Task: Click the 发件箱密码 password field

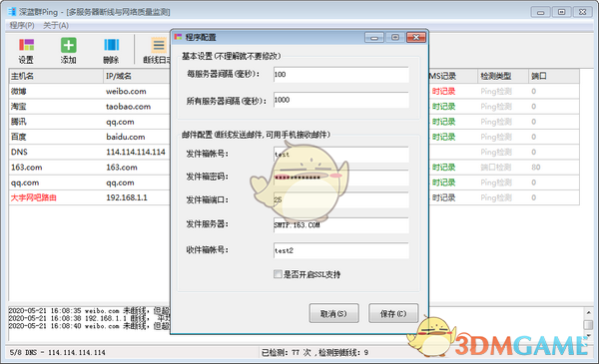Action: pos(341,178)
